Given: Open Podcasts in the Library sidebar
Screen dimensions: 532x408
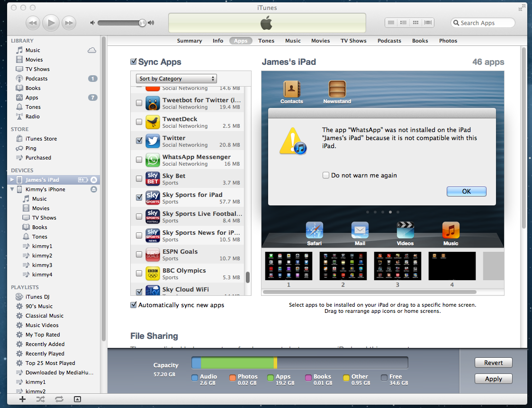Looking at the screenshot, I should coord(36,79).
